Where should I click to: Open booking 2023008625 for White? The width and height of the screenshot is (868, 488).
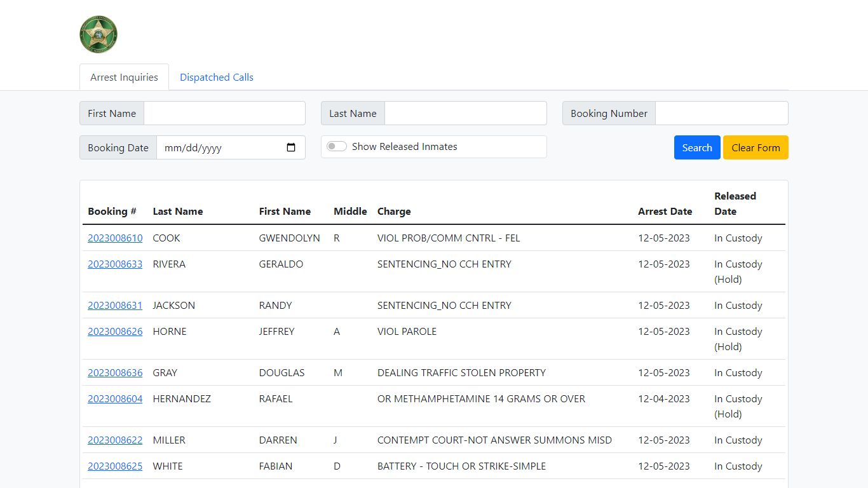coord(115,466)
